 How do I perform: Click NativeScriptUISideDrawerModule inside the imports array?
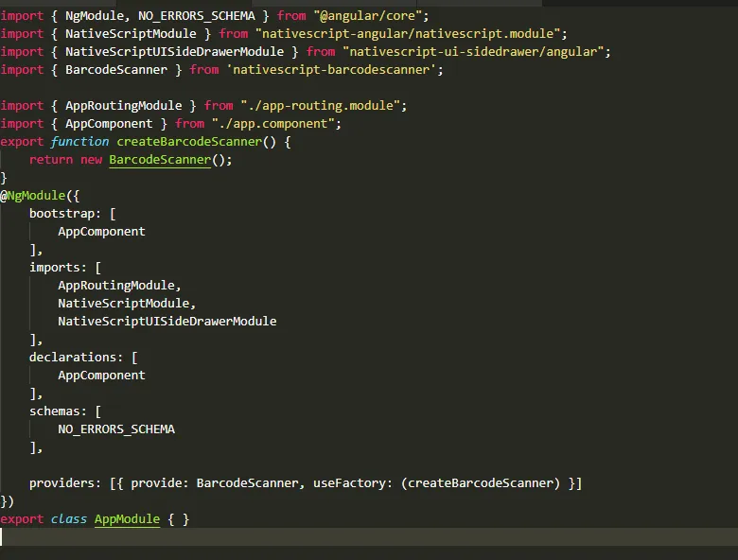(x=167, y=322)
